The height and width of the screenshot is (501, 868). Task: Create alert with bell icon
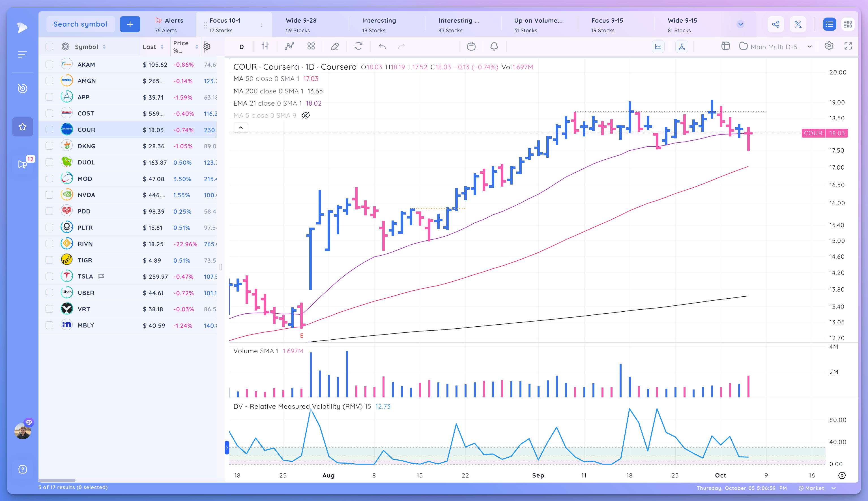click(494, 46)
